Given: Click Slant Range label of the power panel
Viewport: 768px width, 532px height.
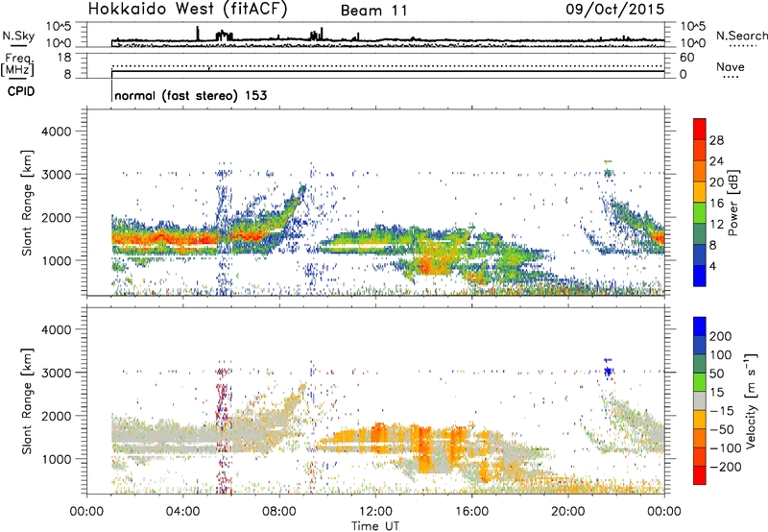Looking at the screenshot, I should click(27, 203).
